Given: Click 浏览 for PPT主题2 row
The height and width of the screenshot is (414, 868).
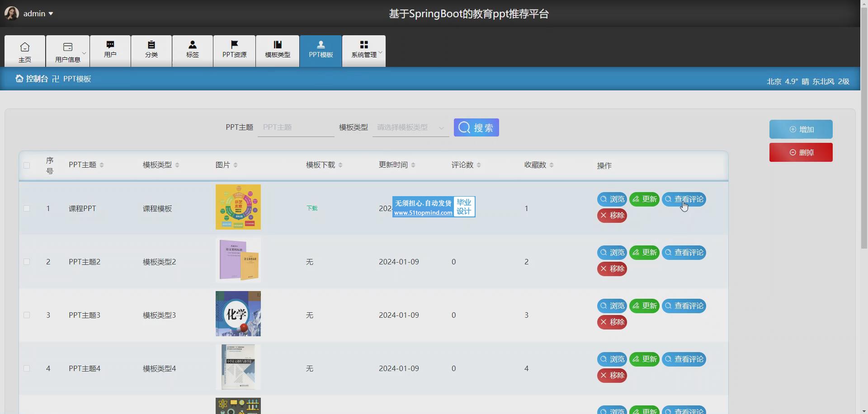Looking at the screenshot, I should [612, 253].
